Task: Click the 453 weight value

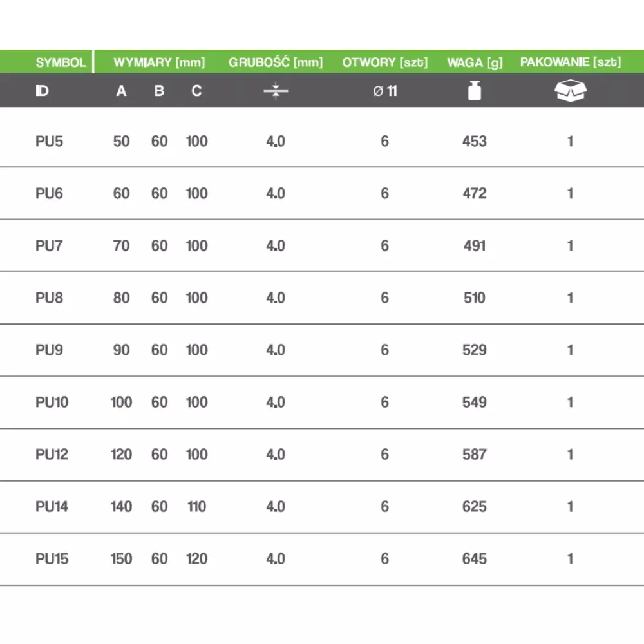Action: 475,141
